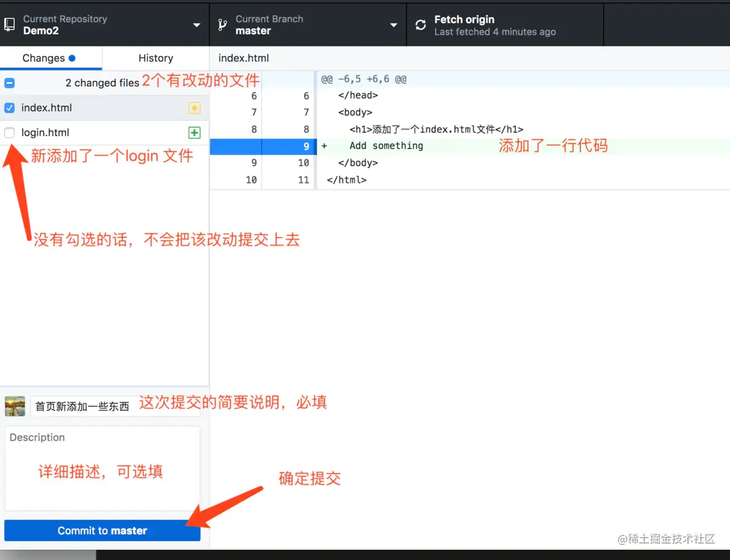
Task: Click the </html> line in the diff
Action: (x=347, y=180)
